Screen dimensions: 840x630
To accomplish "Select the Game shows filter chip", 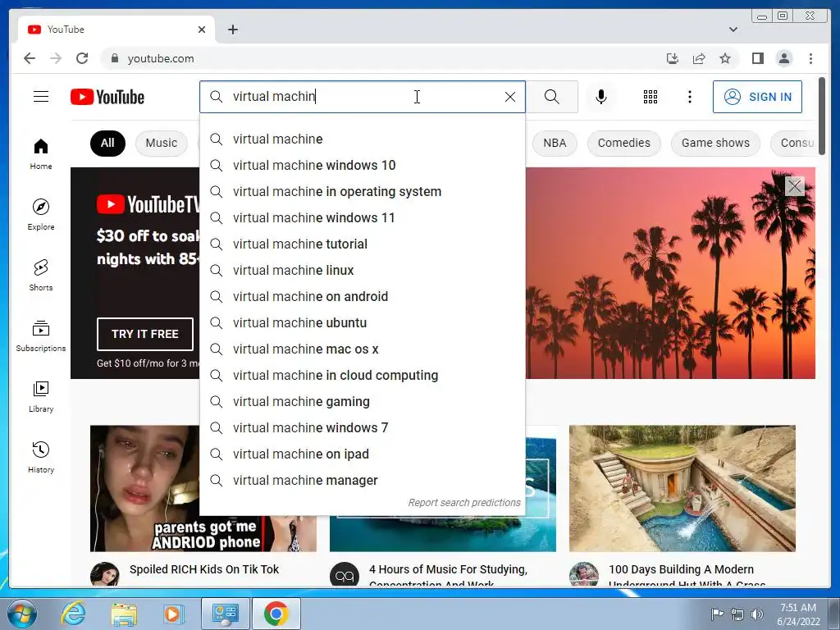I will click(715, 143).
